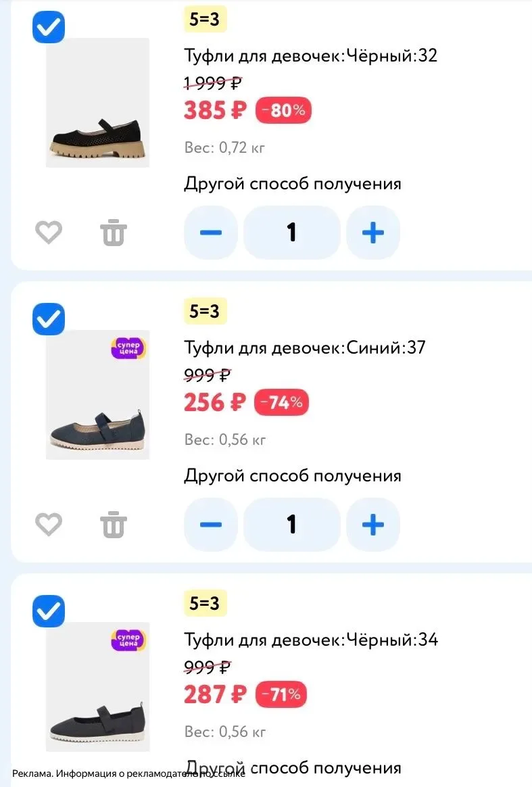
Task: Open title 'Туфли для девочек:Чёрный:34'
Action: coord(311,640)
